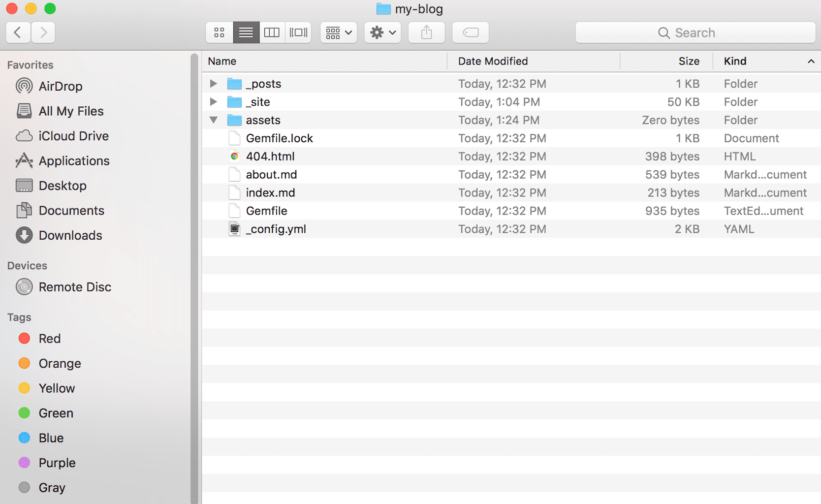Go back with the left arrow
Image resolution: width=821 pixels, height=504 pixels.
[18, 32]
